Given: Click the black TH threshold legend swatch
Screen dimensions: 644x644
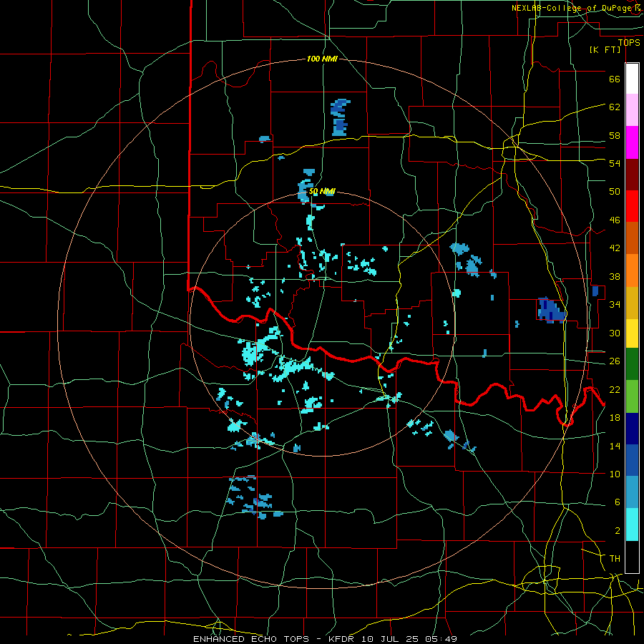Looking at the screenshot, I should [x=632, y=557].
